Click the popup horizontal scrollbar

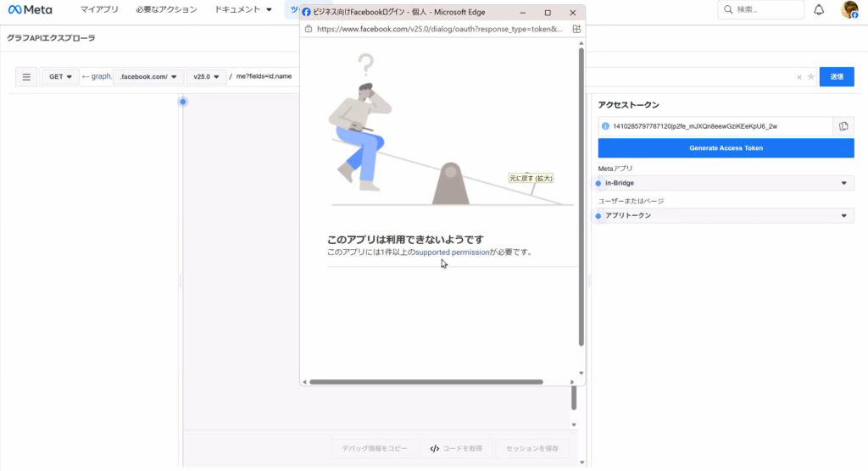[x=426, y=382]
